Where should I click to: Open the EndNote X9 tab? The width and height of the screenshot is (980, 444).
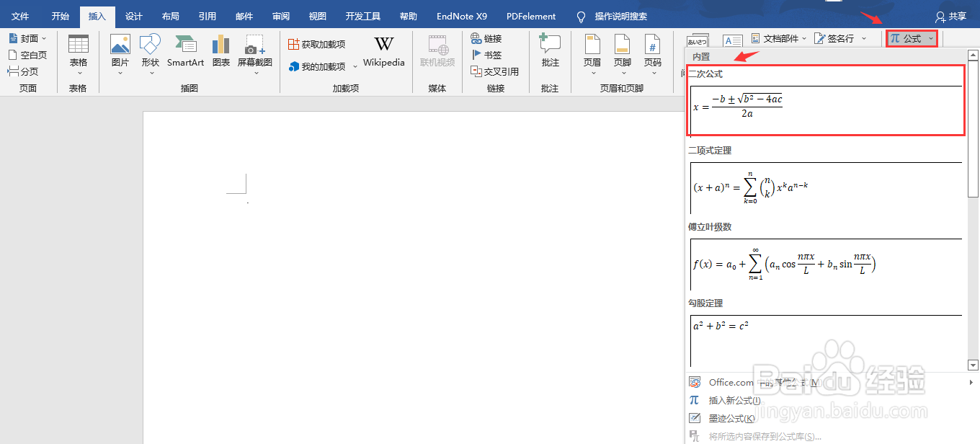point(462,16)
